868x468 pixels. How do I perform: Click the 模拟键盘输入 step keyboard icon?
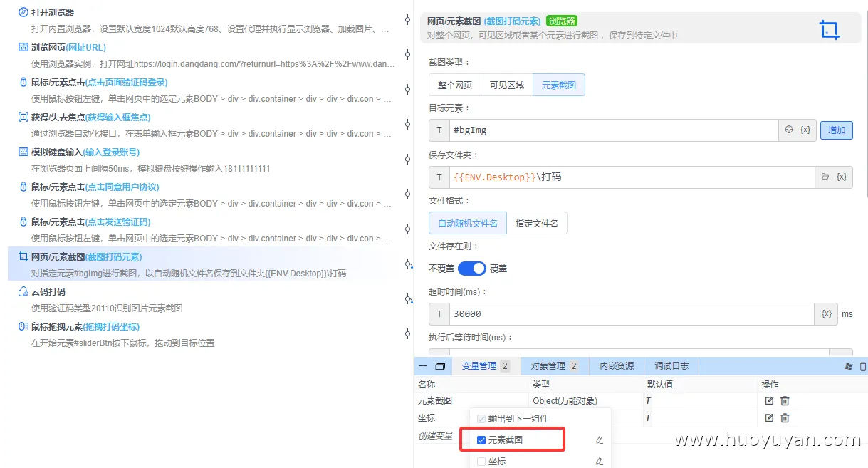coord(23,152)
